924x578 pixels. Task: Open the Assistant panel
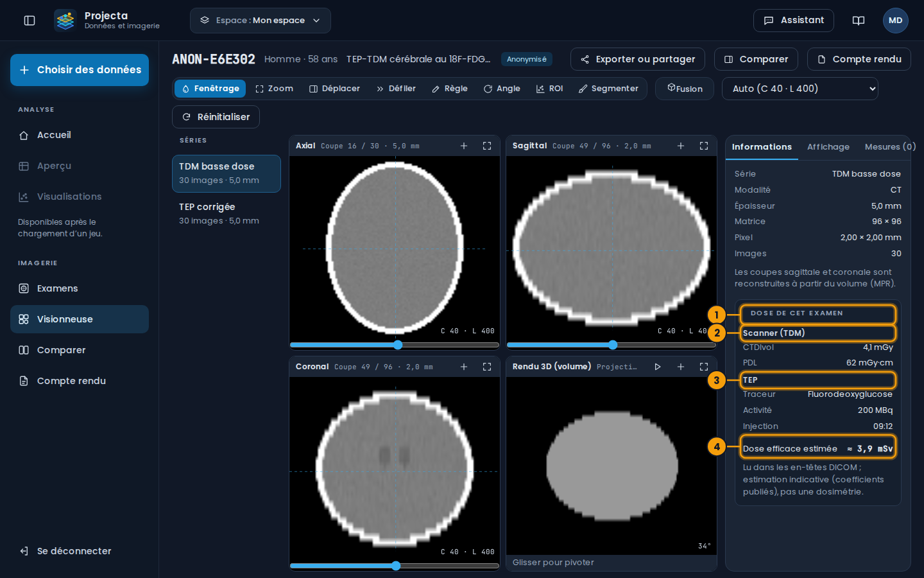pos(794,21)
